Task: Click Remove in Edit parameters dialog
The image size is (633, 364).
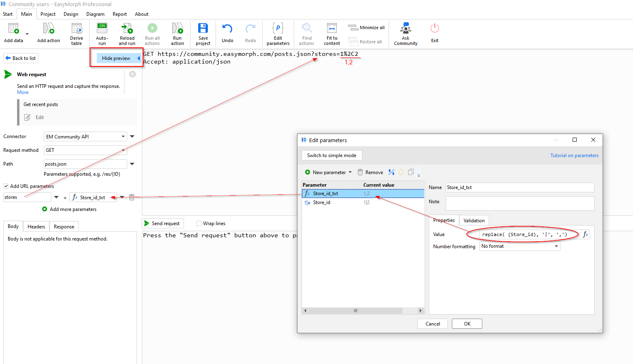Action: (x=370, y=172)
